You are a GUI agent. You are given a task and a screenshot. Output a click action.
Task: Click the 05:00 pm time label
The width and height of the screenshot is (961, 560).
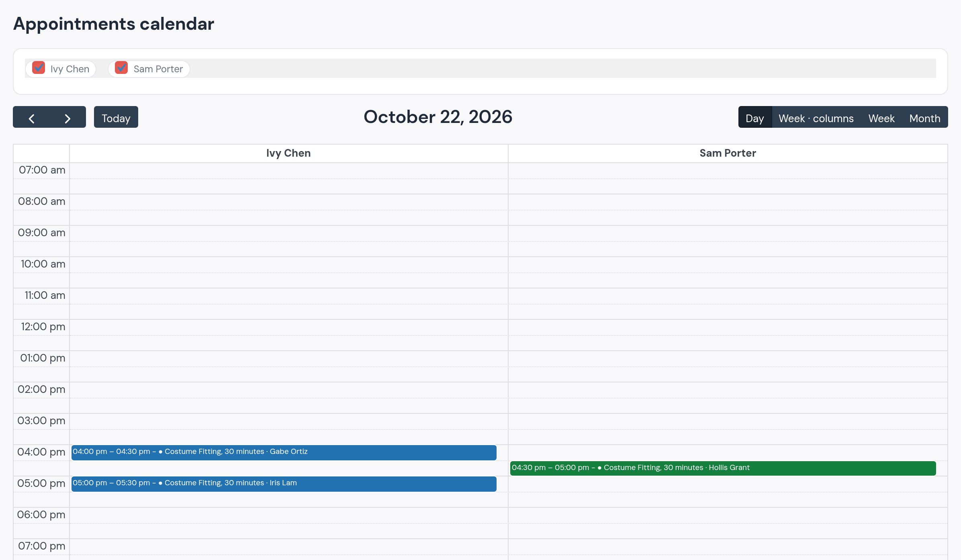[x=41, y=483]
